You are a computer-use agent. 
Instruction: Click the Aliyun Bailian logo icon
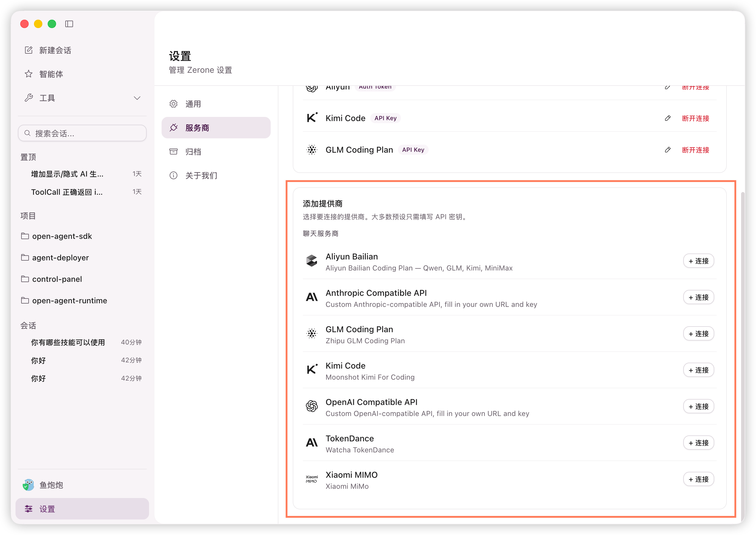(312, 261)
